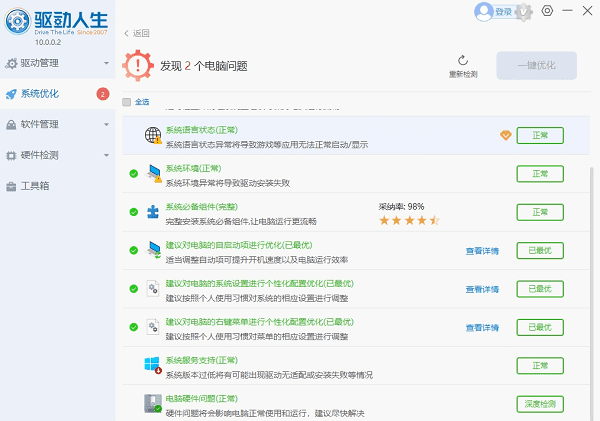This screenshot has height=421, width=600.
Task: Click the puzzle icon for 系统必备组件
Action: point(153,212)
